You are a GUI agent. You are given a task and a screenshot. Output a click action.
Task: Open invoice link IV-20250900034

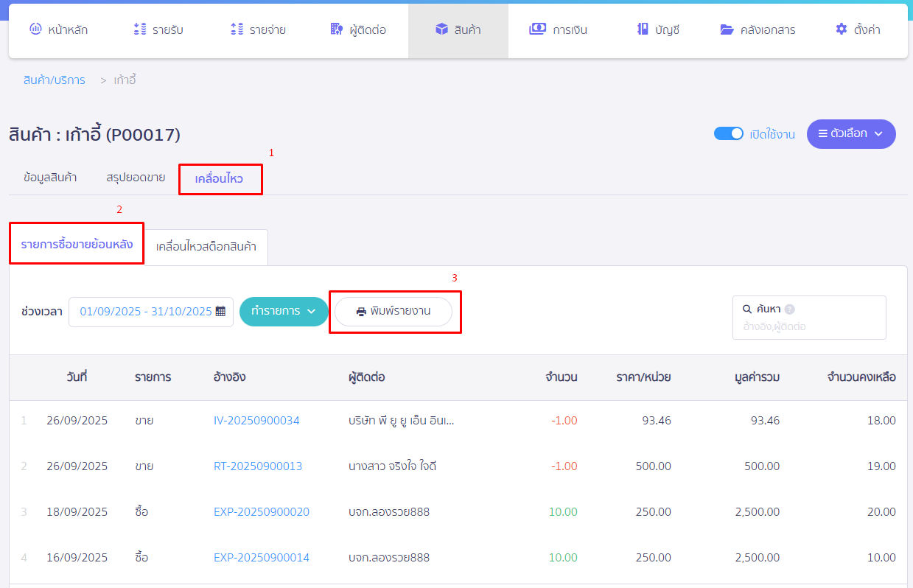click(x=256, y=421)
